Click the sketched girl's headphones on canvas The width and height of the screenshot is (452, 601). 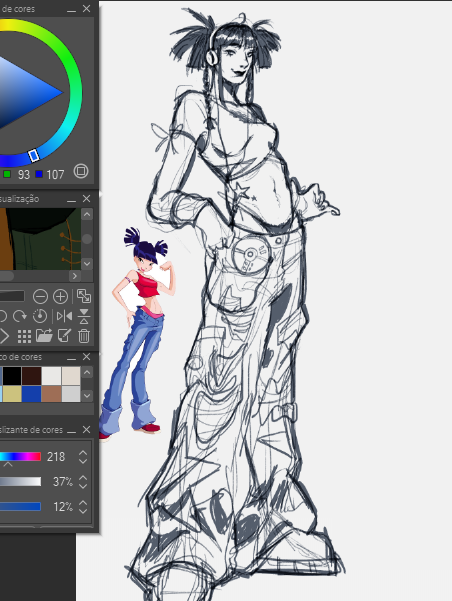tap(212, 57)
